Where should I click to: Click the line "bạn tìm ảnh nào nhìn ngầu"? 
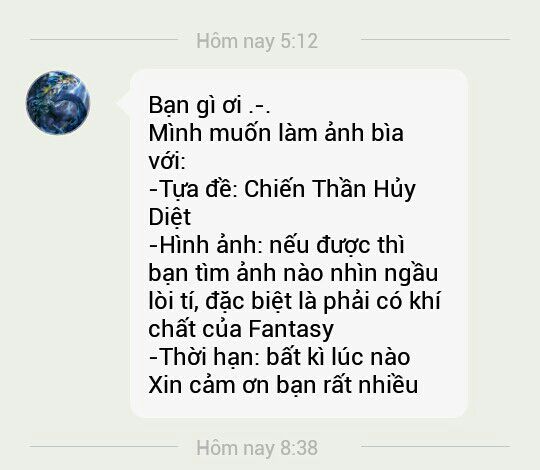(293, 274)
